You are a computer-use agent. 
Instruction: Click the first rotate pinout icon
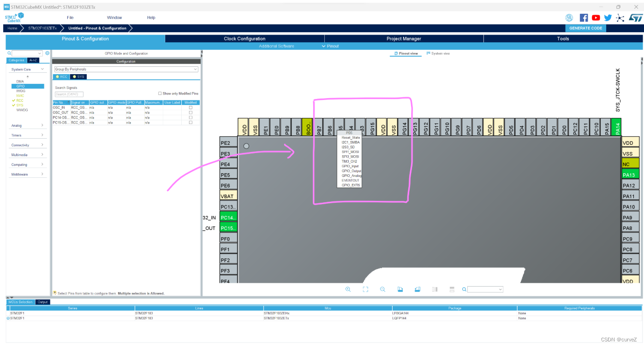coord(400,289)
